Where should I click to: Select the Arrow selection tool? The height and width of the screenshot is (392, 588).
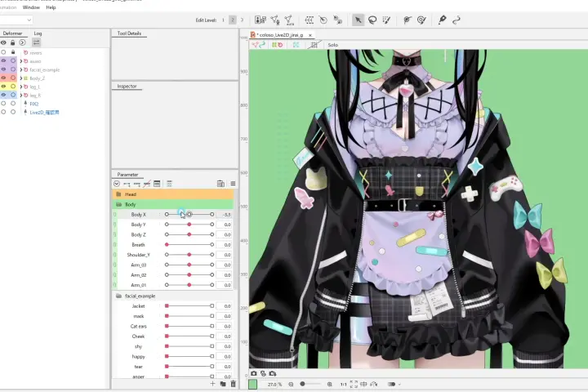pyautogui.click(x=358, y=20)
